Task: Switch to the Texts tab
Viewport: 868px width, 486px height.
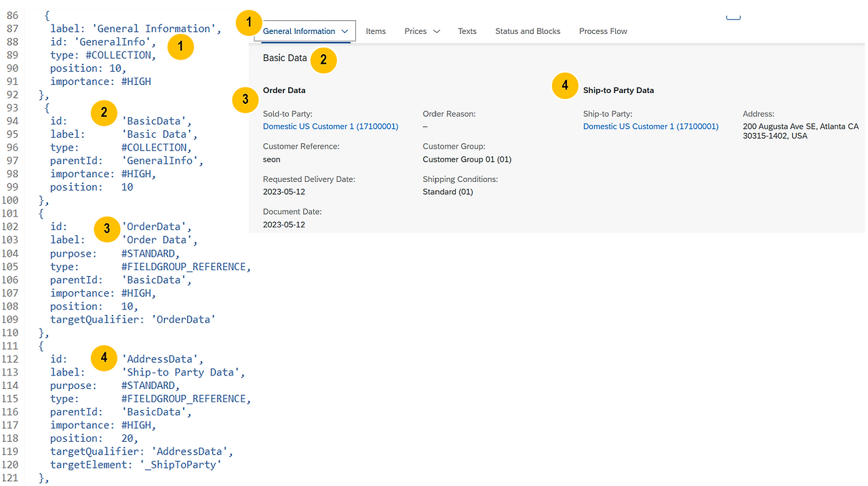Action: (467, 31)
